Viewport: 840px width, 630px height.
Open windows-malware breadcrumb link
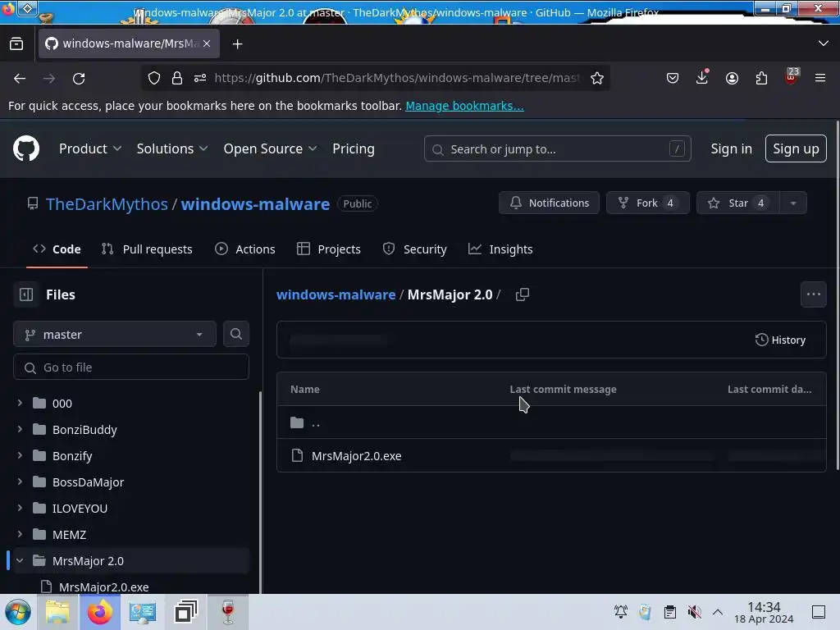point(336,294)
